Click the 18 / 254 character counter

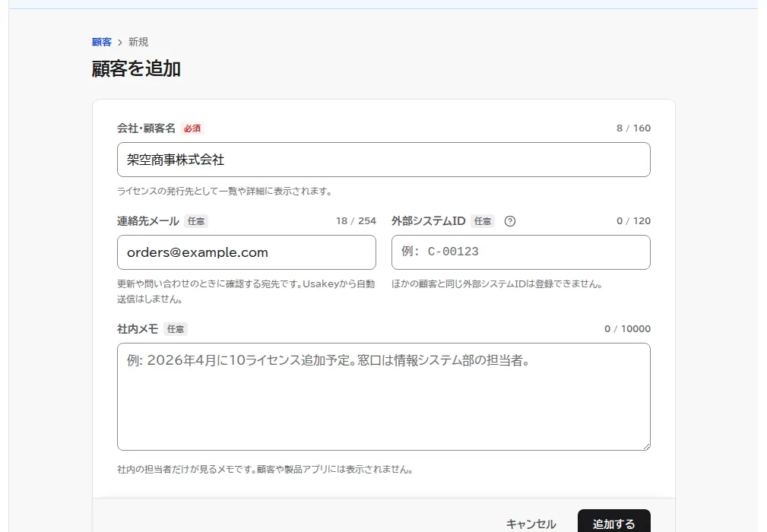coord(356,221)
